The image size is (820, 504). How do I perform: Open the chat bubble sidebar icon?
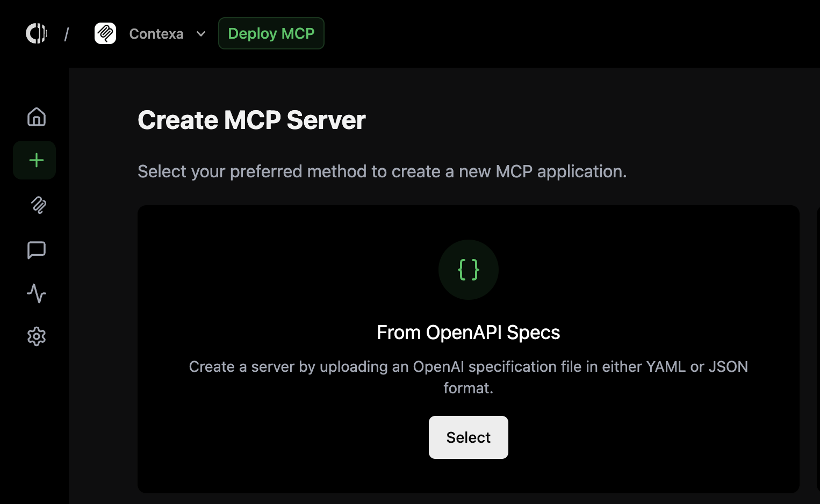37,249
